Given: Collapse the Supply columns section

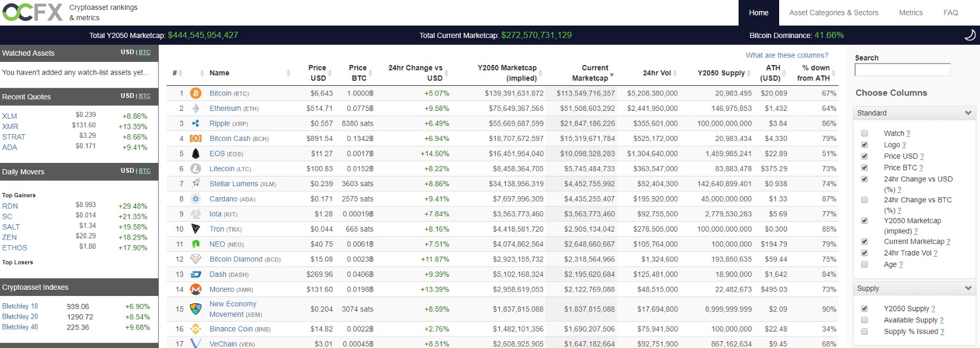Looking at the screenshot, I should (968, 288).
